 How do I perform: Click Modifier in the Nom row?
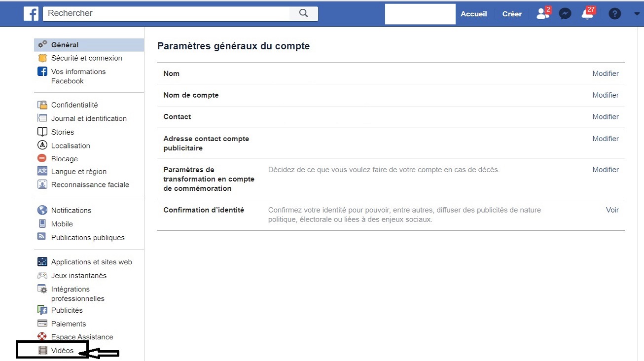click(606, 73)
